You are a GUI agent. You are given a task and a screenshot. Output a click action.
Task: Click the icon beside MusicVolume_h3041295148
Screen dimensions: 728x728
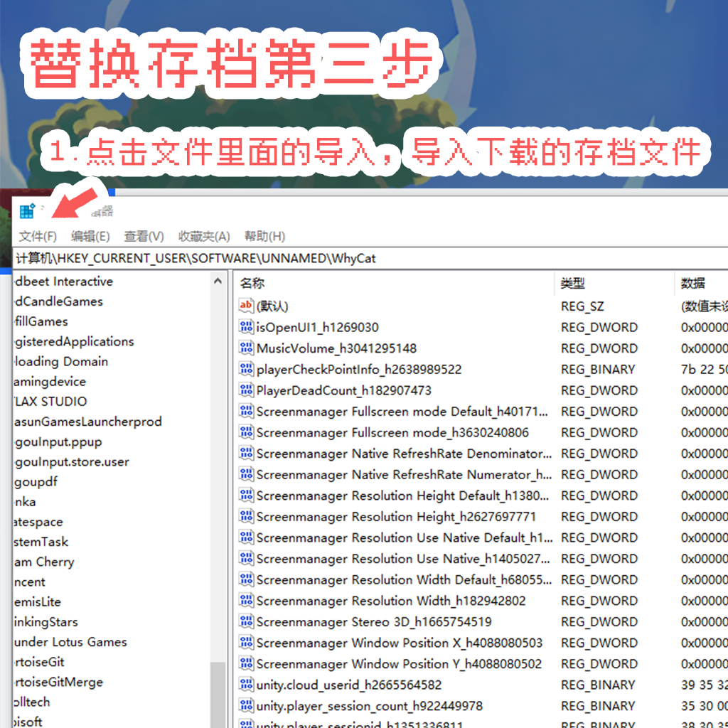(246, 348)
